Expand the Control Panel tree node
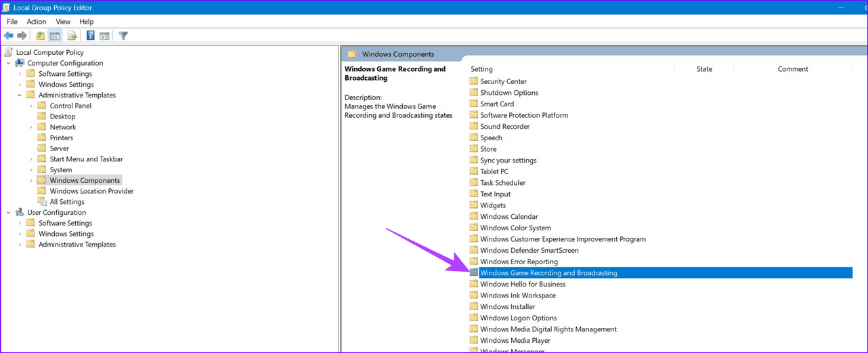Screen dimensions: 868x353 (31, 106)
